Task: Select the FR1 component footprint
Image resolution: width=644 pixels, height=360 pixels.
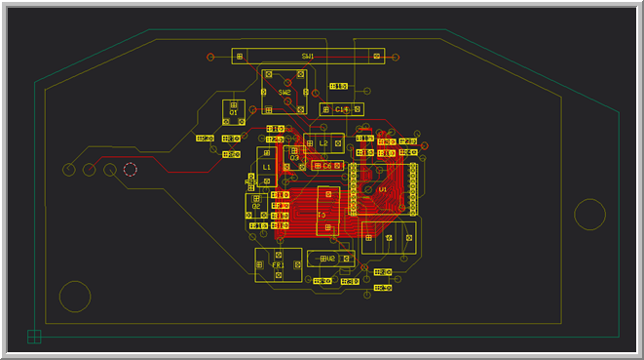Action: 279,265
